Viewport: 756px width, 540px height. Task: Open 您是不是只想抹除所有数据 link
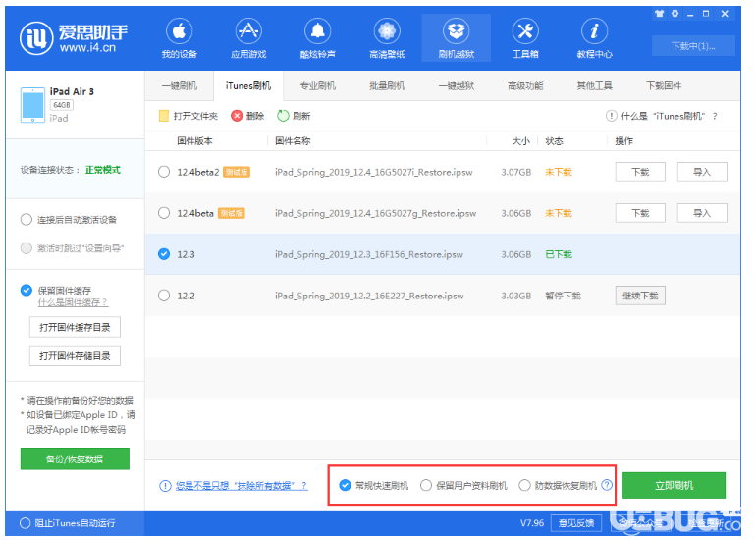(242, 486)
